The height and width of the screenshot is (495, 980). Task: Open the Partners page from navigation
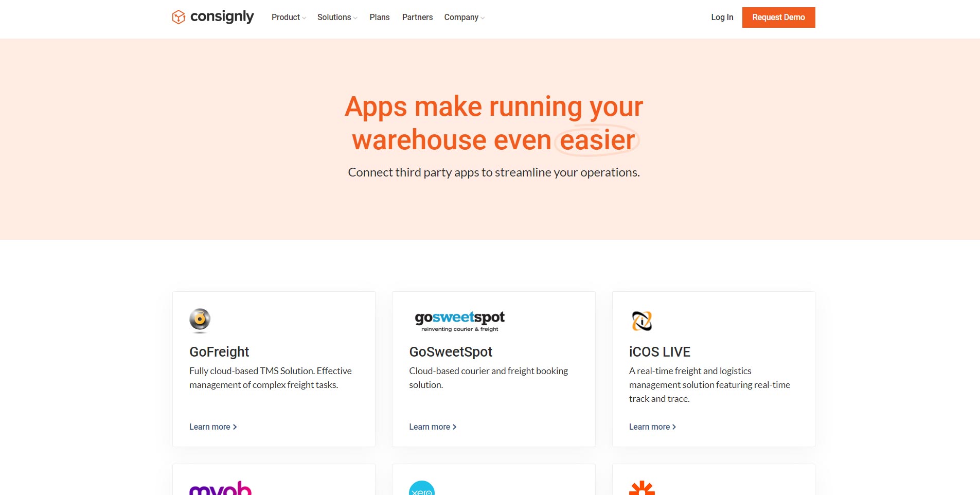point(417,17)
